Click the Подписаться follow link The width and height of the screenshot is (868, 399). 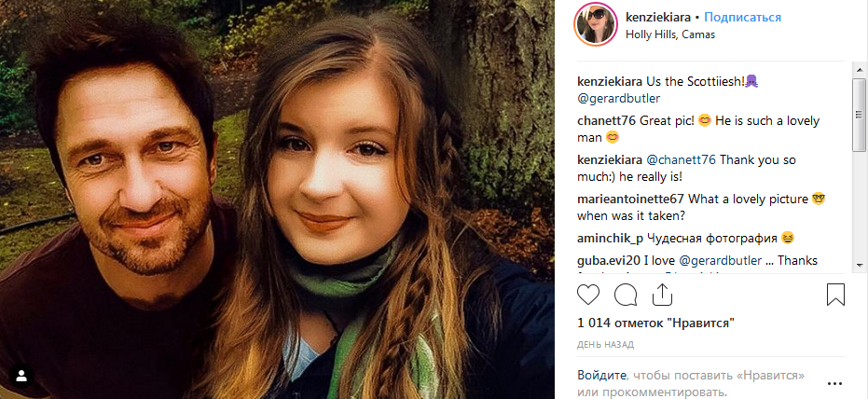coord(742,18)
